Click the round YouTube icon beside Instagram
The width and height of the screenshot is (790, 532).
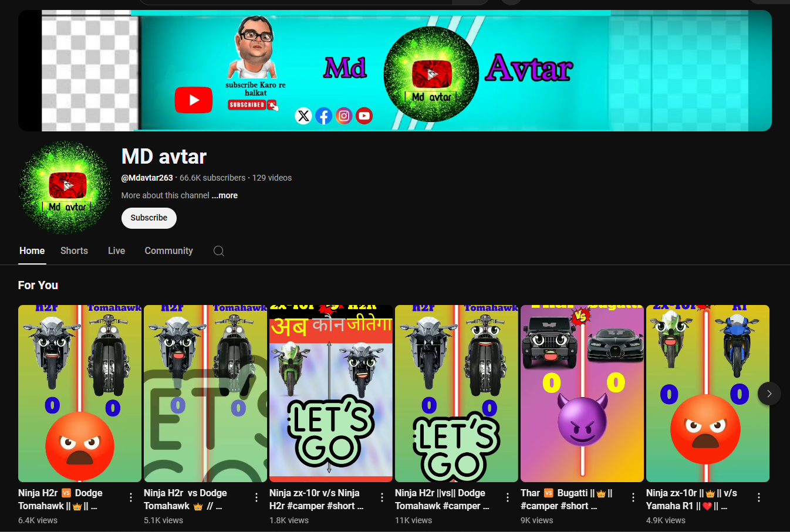click(x=364, y=116)
